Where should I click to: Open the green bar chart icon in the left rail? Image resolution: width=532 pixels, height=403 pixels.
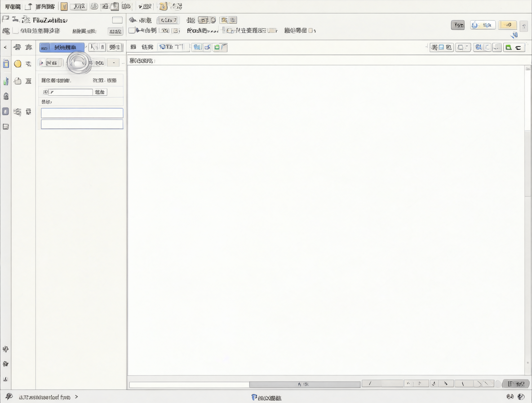click(x=6, y=81)
